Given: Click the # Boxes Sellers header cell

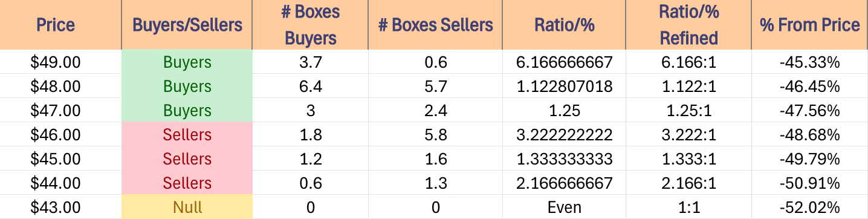Looking at the screenshot, I should 435,25.
